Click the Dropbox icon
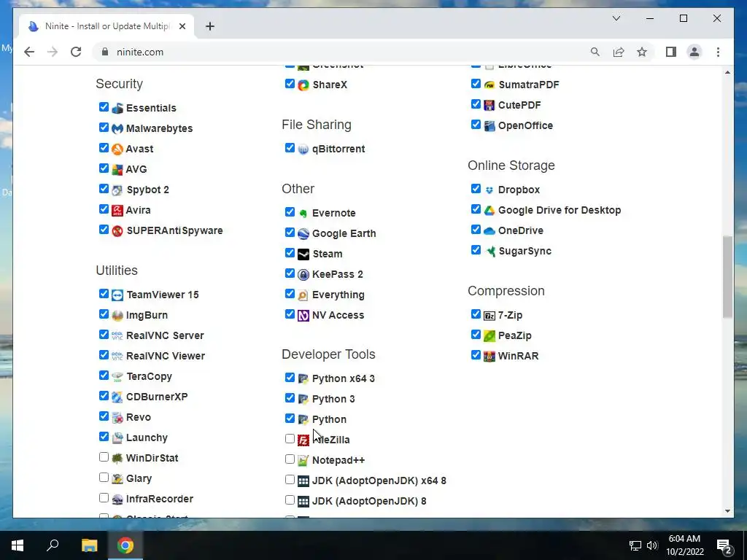This screenshot has height=560, width=747. point(489,190)
